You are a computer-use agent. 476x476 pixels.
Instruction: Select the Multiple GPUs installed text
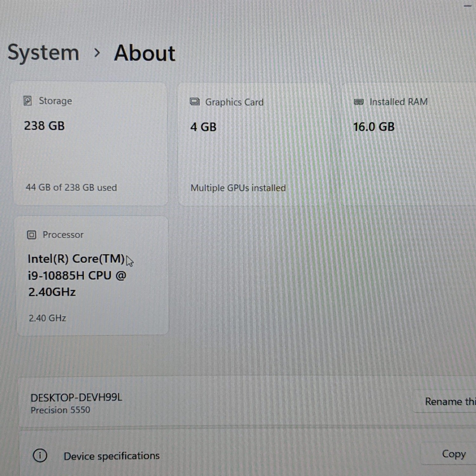pyautogui.click(x=238, y=188)
